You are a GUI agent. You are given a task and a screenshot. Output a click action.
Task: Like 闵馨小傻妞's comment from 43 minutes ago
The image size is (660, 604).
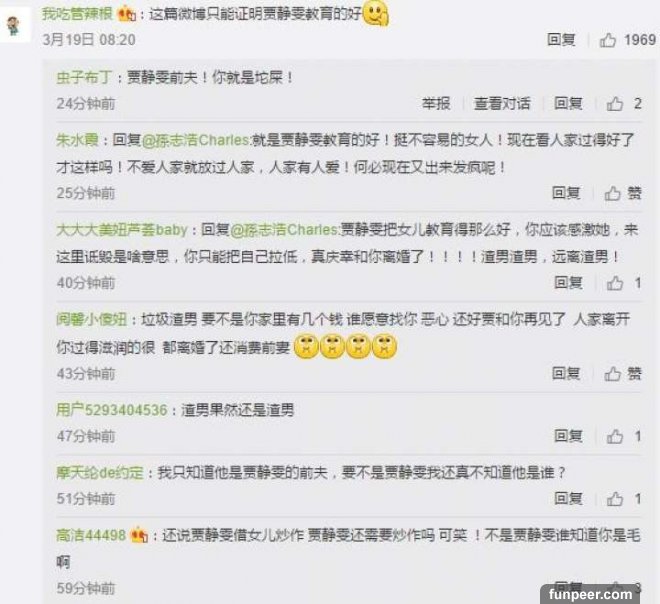[x=612, y=373]
